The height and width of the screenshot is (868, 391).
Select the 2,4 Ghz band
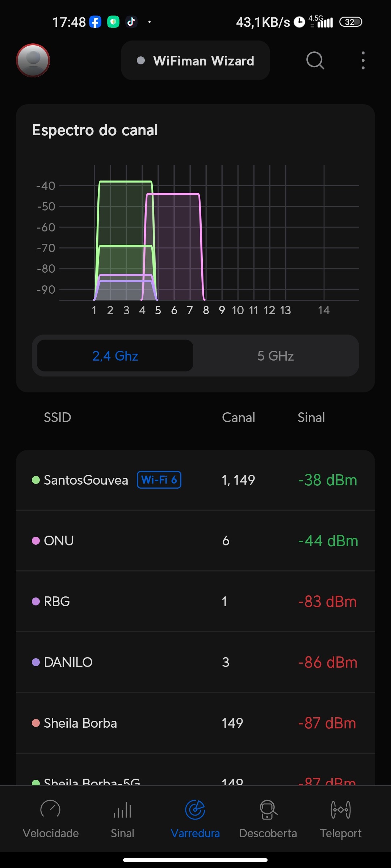115,356
